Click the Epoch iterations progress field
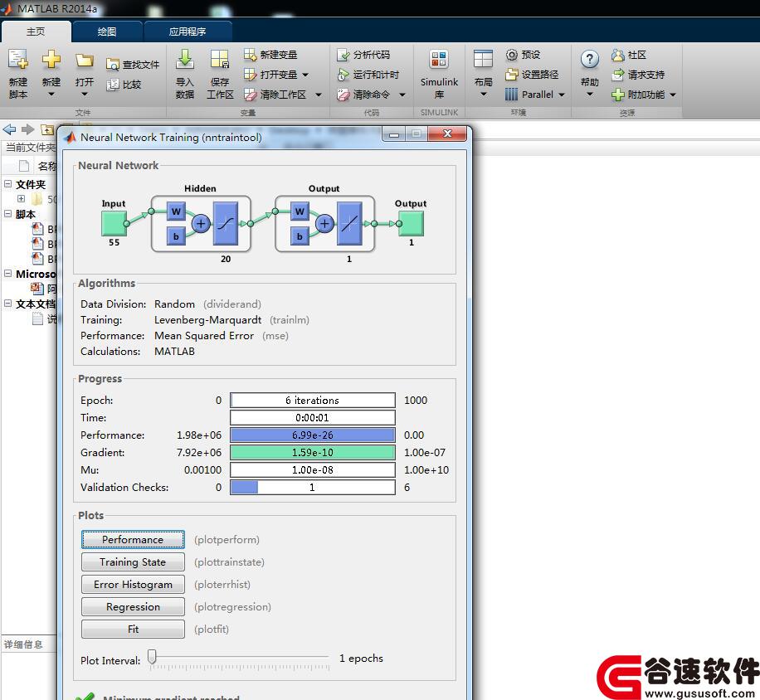 [313, 400]
